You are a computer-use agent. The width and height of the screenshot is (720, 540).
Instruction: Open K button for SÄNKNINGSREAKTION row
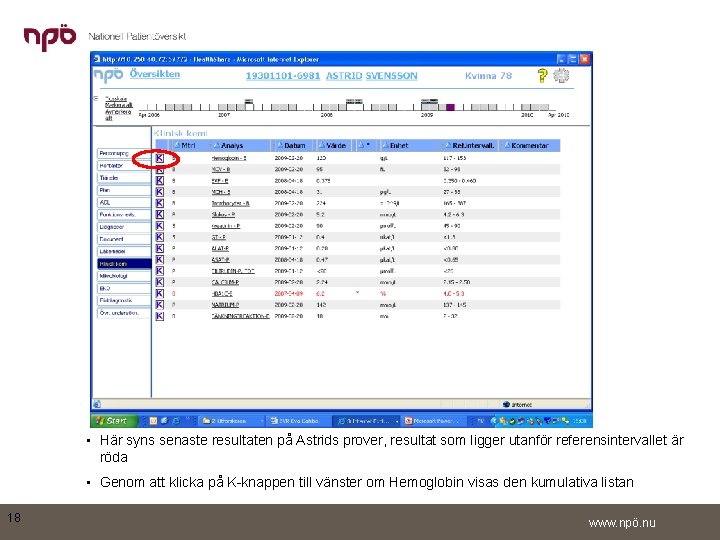pyautogui.click(x=159, y=316)
